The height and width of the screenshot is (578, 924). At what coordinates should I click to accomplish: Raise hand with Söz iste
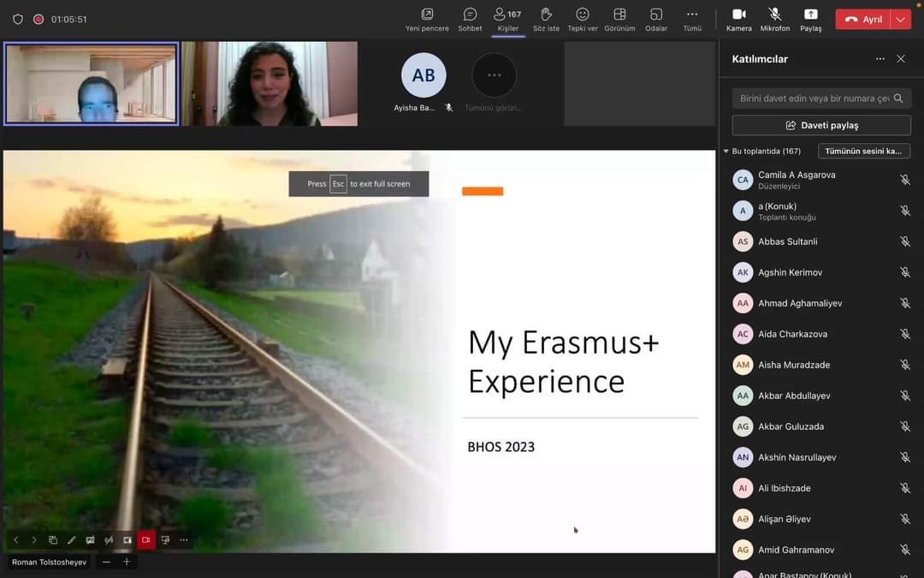(x=546, y=20)
